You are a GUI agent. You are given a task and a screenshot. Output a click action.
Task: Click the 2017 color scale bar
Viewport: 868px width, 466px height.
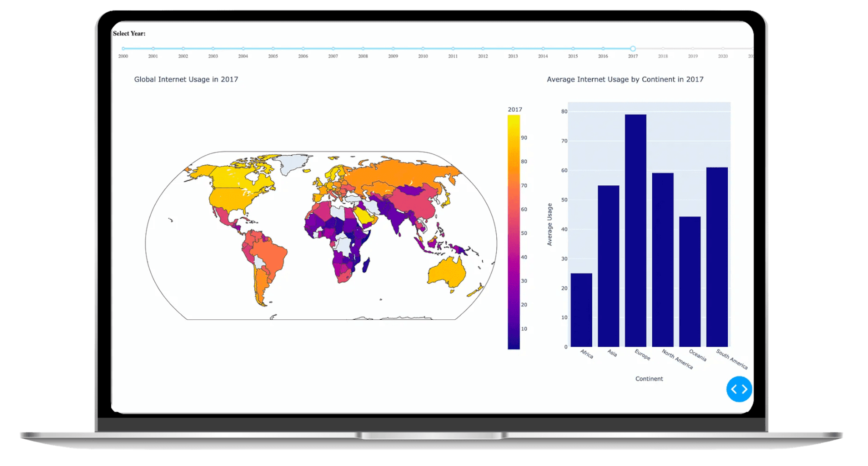click(x=513, y=232)
